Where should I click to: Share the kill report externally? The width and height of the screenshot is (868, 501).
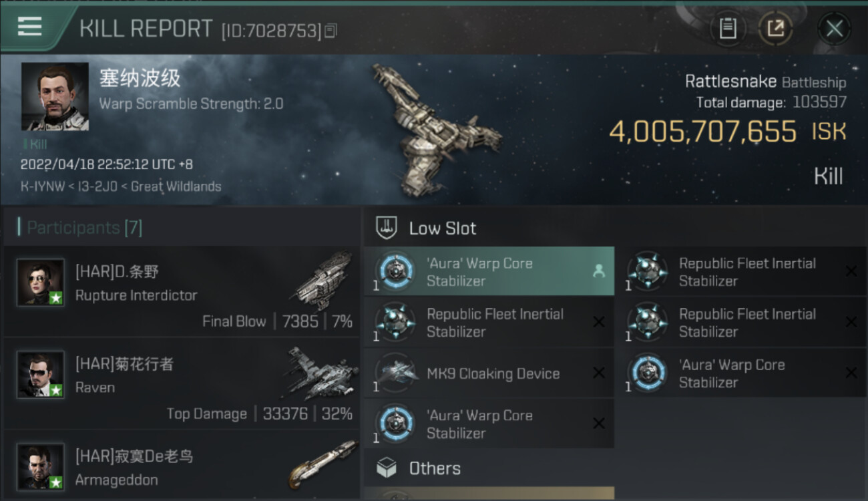click(x=775, y=29)
